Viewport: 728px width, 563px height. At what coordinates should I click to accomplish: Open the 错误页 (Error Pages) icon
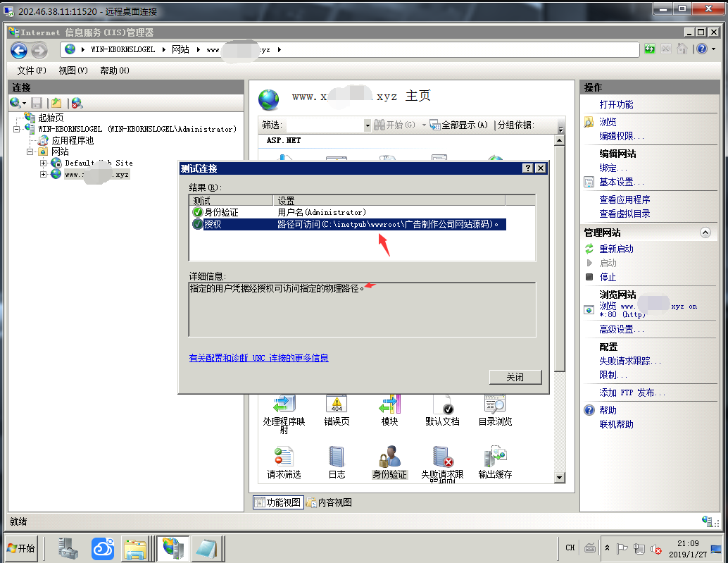coord(337,409)
